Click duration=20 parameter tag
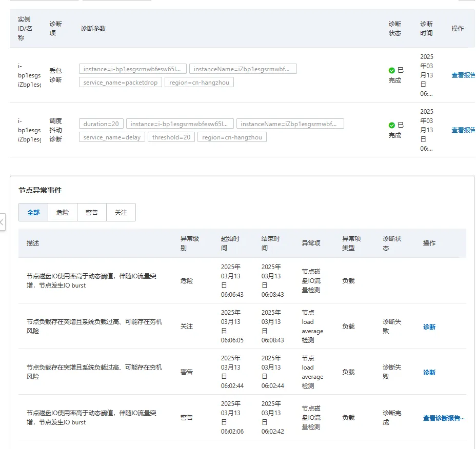Image resolution: width=476 pixels, height=449 pixels. [101, 124]
